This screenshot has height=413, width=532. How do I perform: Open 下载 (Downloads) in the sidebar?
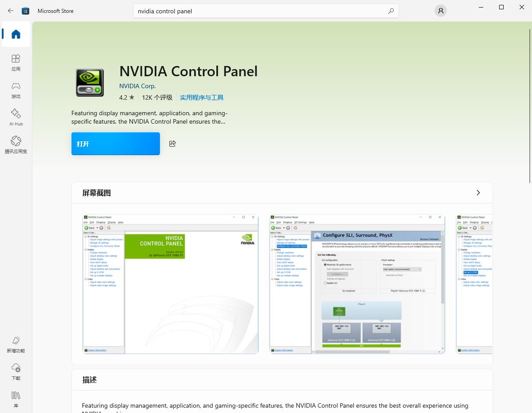(x=16, y=372)
